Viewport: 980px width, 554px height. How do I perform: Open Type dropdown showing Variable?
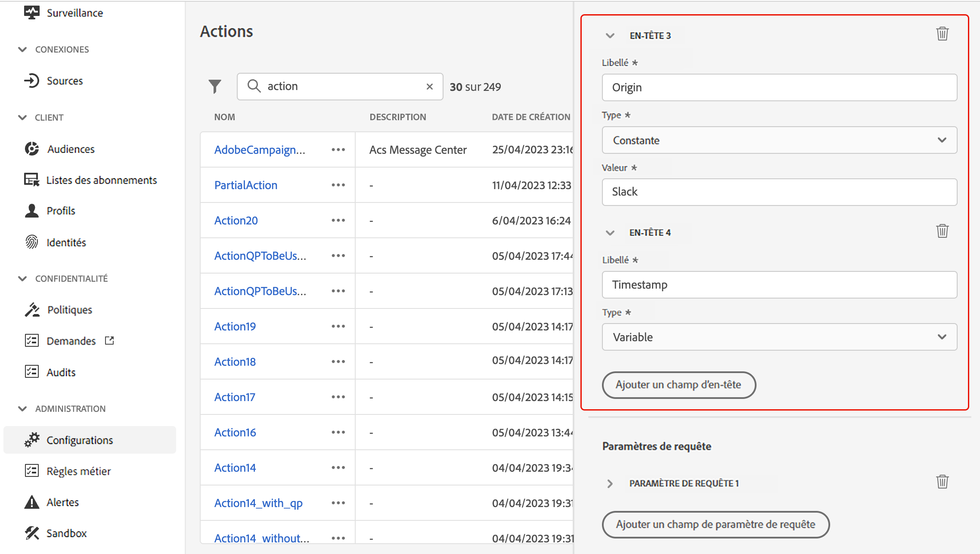tap(779, 337)
